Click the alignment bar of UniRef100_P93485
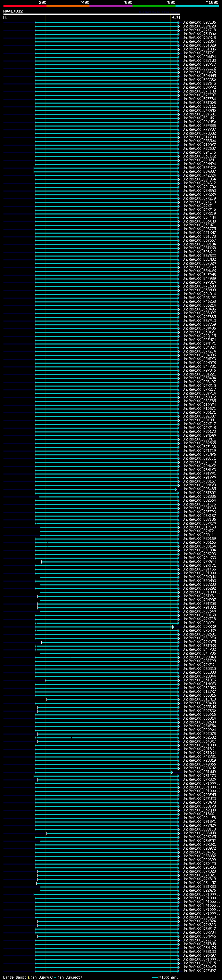 coord(106,489)
